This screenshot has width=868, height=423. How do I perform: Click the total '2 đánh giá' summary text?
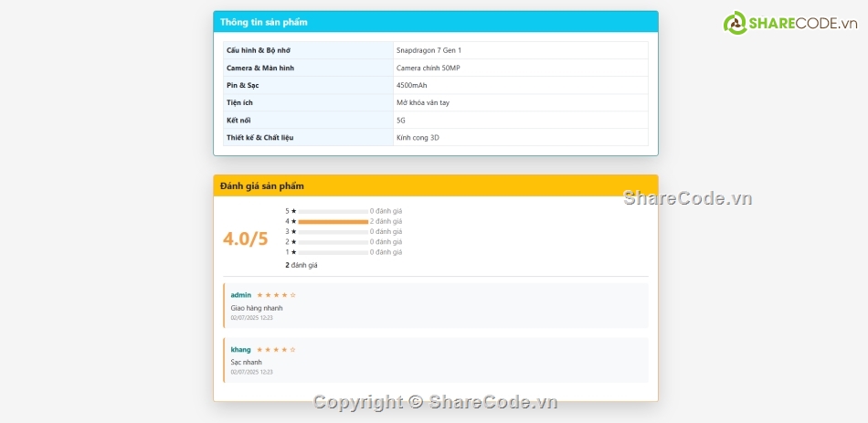click(x=302, y=265)
